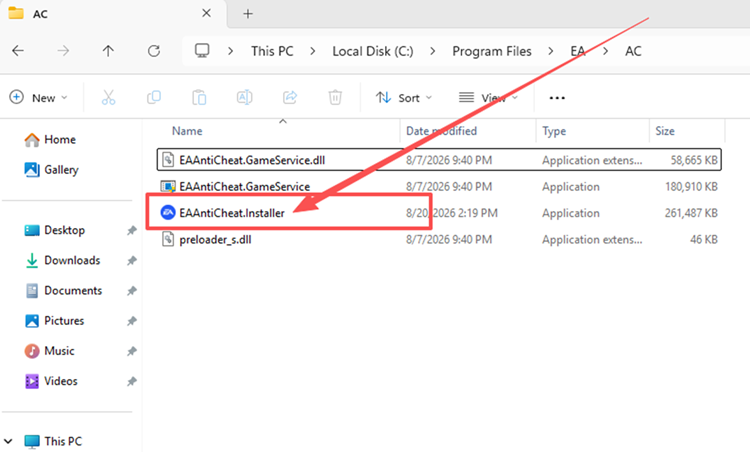This screenshot has width=750, height=452.
Task: Select preloader_s.dll file
Action: click(x=439, y=239)
